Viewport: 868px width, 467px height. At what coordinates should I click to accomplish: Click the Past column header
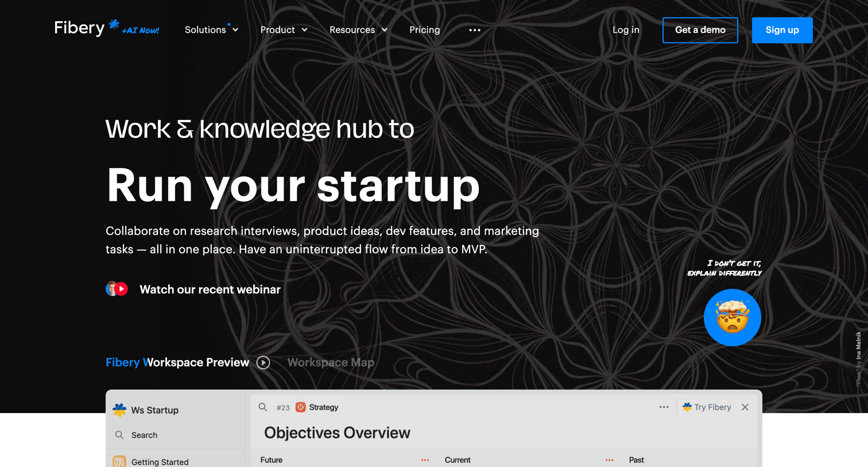[636, 460]
